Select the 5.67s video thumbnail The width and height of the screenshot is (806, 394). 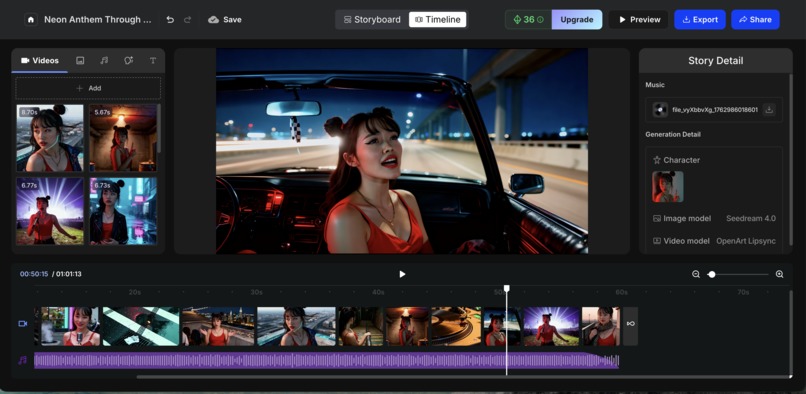[x=123, y=138]
